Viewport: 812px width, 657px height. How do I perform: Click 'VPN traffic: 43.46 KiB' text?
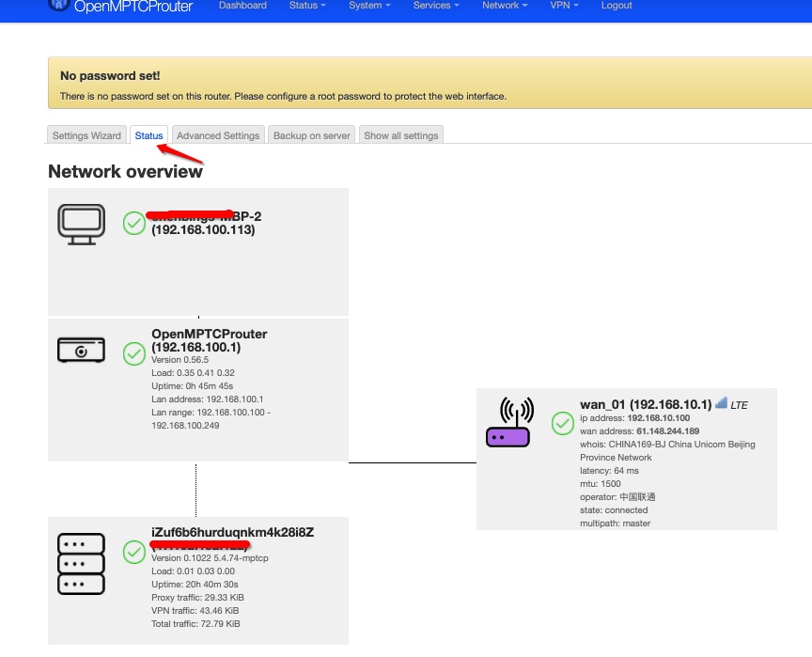pyautogui.click(x=195, y=610)
